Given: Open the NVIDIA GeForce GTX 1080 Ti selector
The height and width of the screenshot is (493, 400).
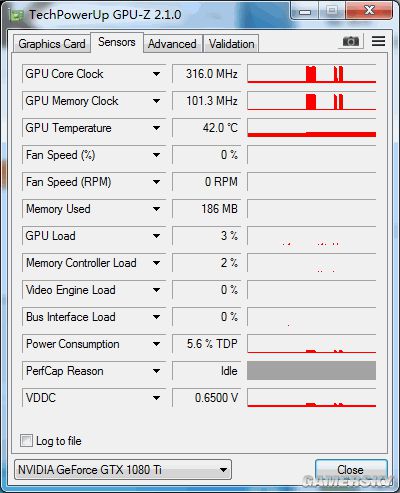Looking at the screenshot, I should pos(123,470).
